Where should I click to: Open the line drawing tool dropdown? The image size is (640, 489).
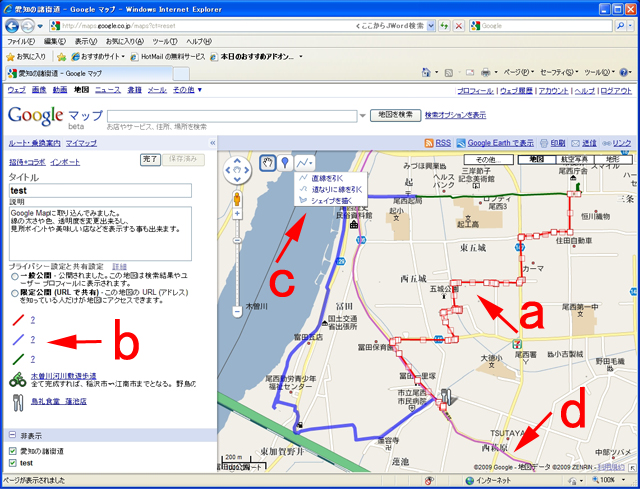click(305, 163)
